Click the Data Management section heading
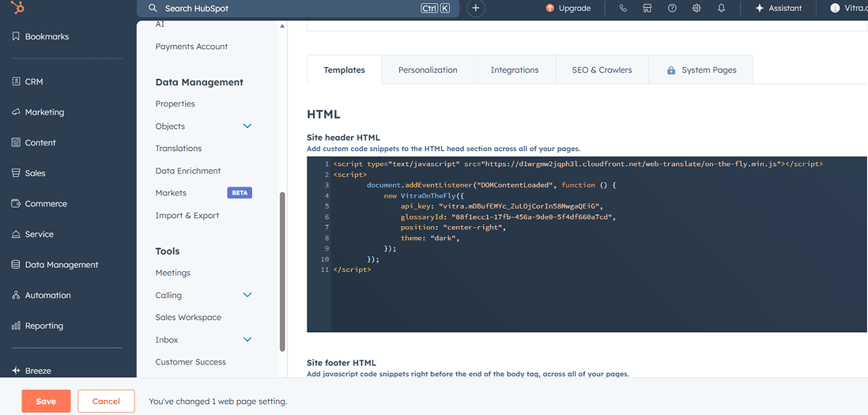The height and width of the screenshot is (415, 868). [x=199, y=82]
